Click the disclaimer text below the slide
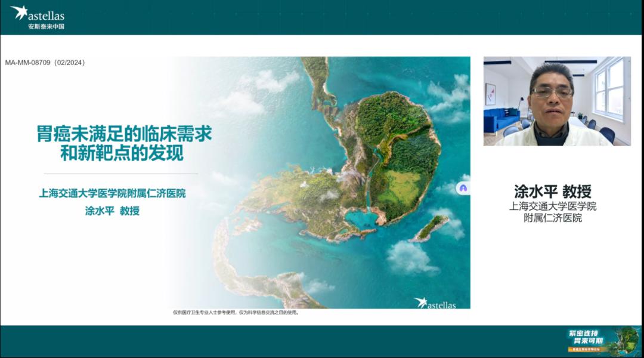The image size is (644, 358). click(236, 312)
